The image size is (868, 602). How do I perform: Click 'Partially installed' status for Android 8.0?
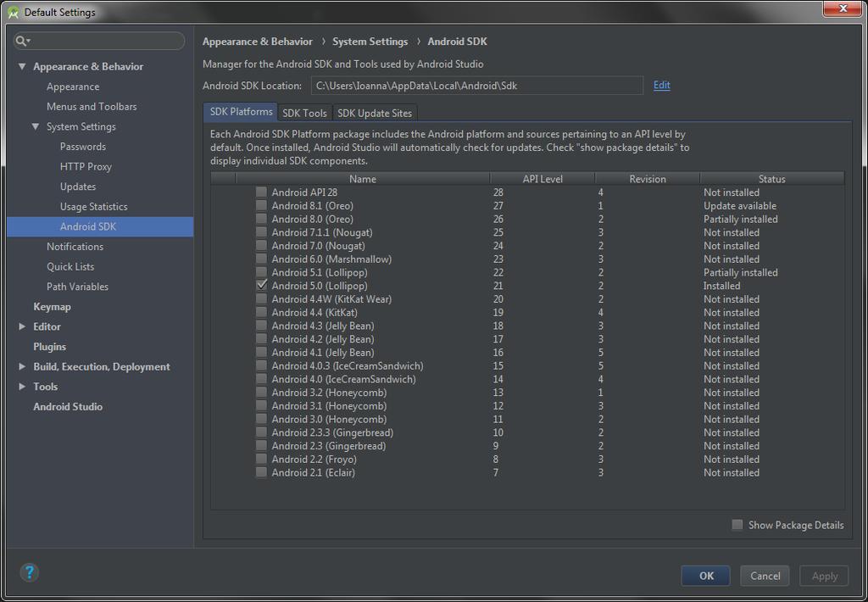point(741,219)
